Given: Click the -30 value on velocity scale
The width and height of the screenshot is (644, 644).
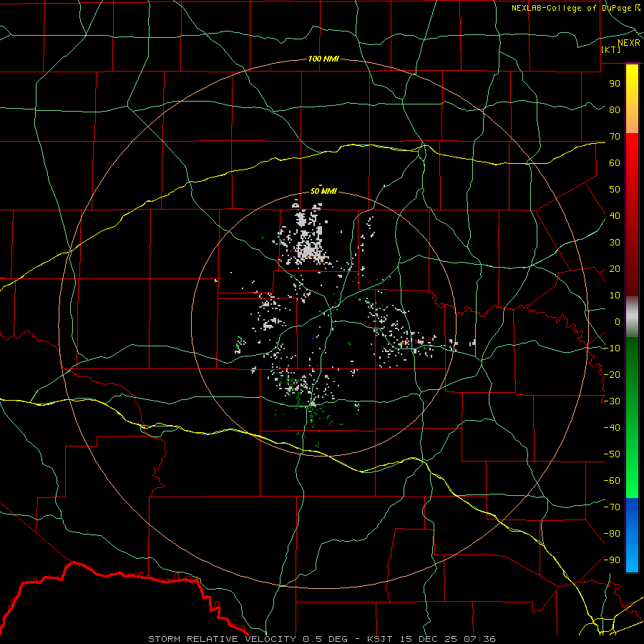Looking at the screenshot, I should coord(612,401).
